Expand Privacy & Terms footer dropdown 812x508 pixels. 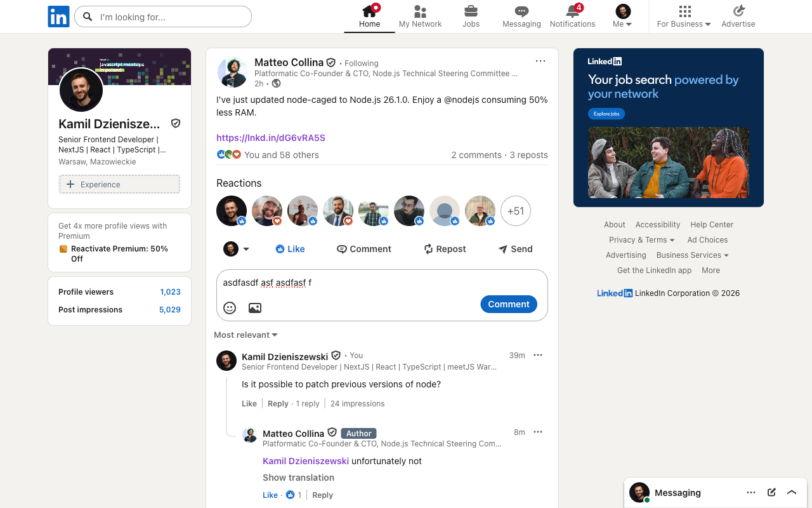(641, 240)
